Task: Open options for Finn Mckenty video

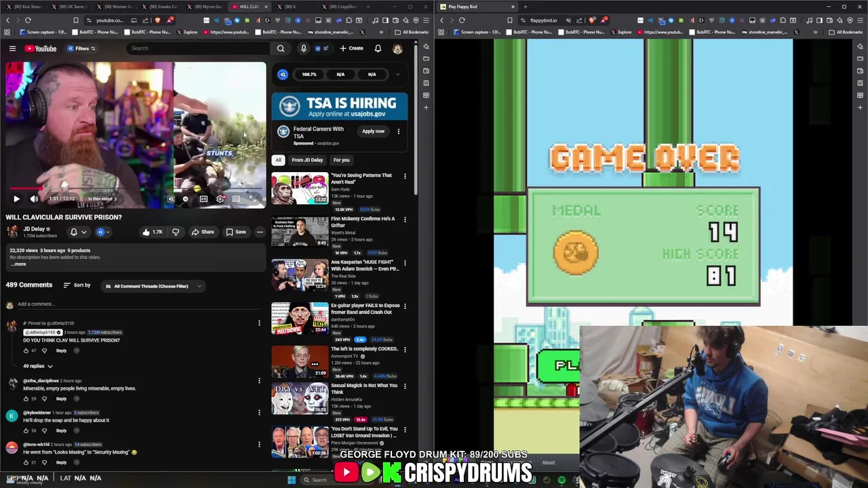Action: pos(405,220)
